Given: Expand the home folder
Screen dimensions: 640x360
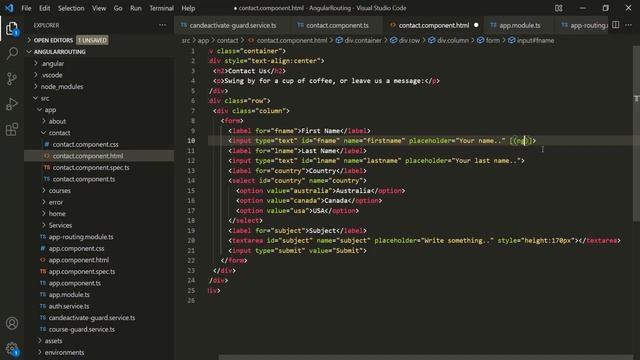Looking at the screenshot, I should click(57, 213).
